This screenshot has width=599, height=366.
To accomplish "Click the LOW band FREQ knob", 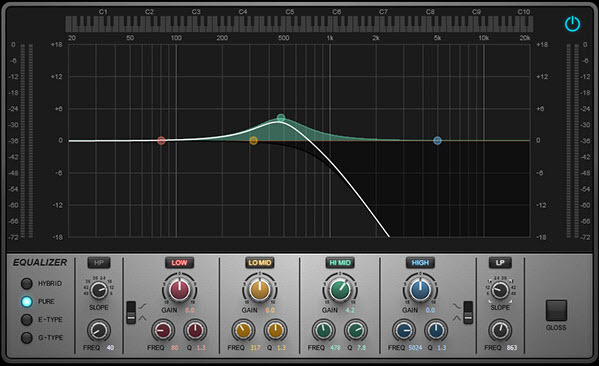I will (x=163, y=330).
